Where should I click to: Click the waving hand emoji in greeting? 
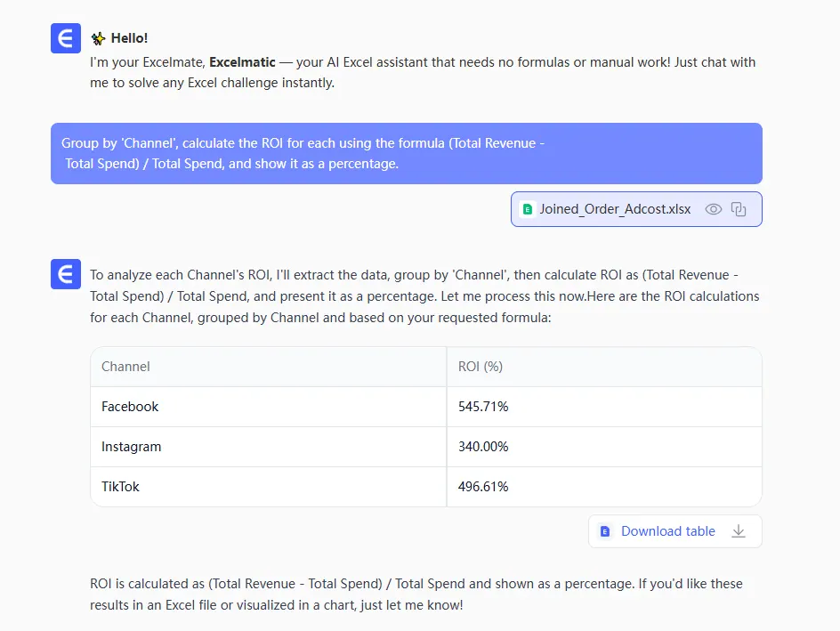coord(98,38)
